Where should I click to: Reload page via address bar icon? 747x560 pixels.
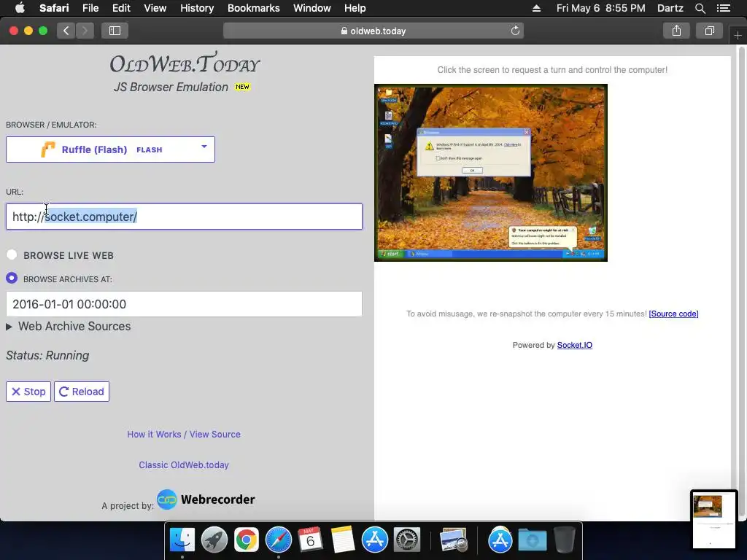tap(515, 31)
